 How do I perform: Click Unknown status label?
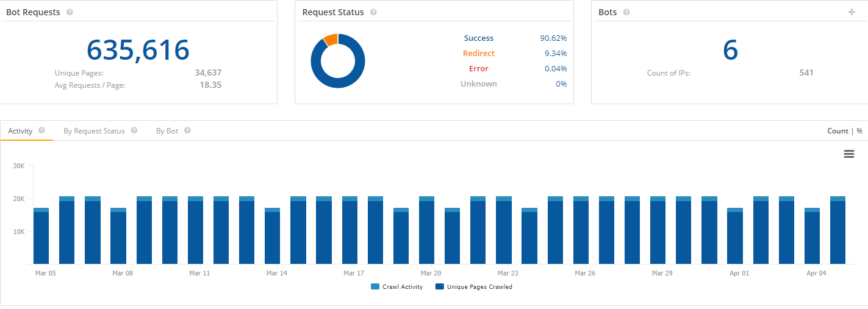pos(479,84)
